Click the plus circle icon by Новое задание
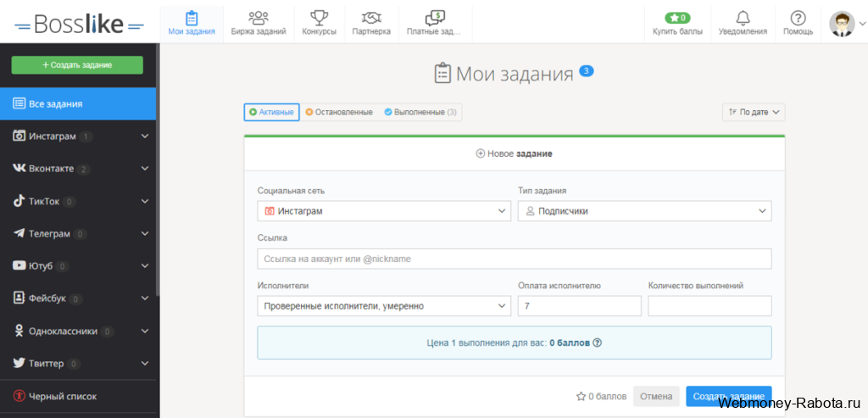This screenshot has width=868, height=418. (x=481, y=153)
